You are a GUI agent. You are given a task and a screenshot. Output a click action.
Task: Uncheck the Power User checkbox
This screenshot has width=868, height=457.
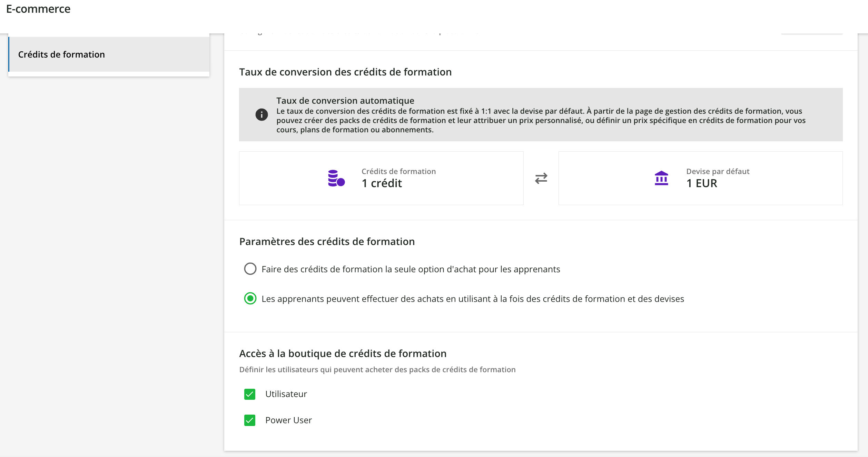[250, 420]
